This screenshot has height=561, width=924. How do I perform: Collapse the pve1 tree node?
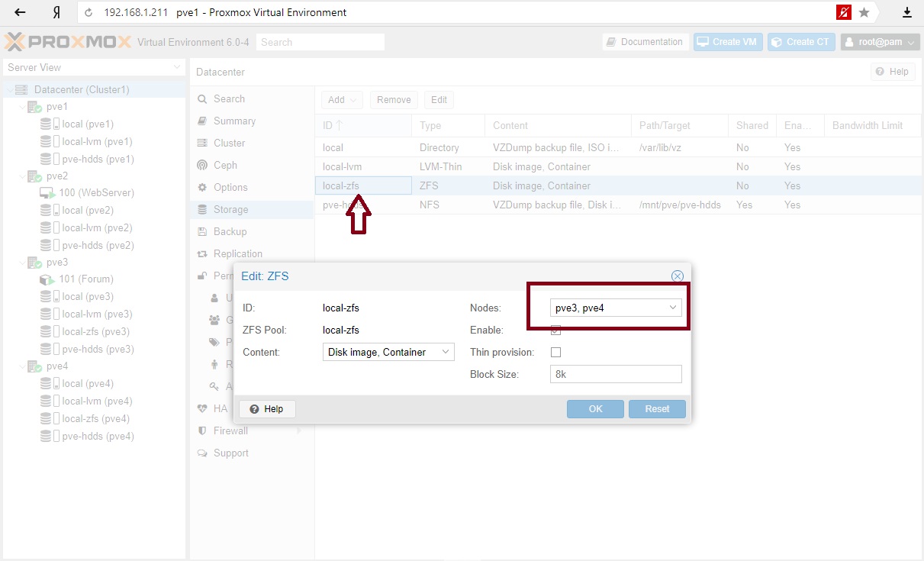click(x=21, y=107)
